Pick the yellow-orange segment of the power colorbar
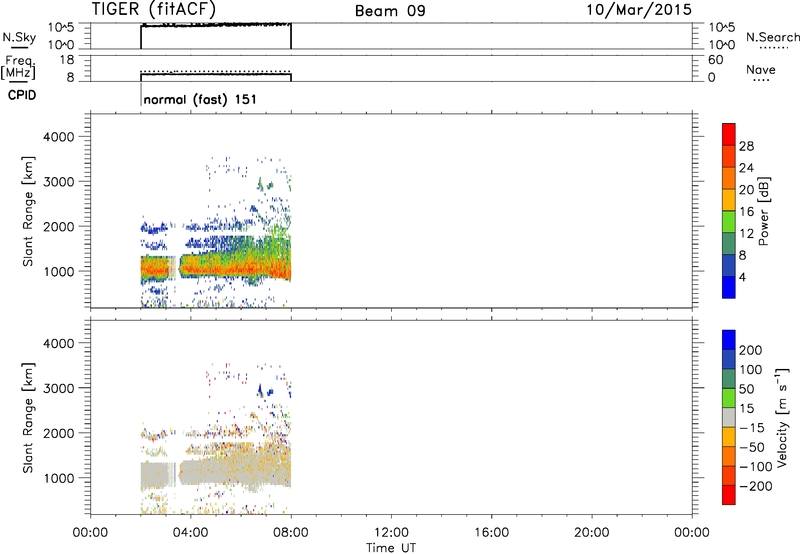 point(729,200)
